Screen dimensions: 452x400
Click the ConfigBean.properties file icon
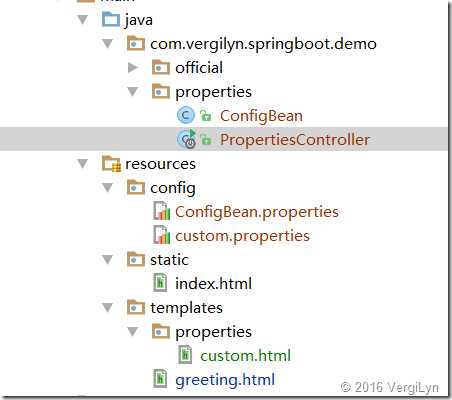(161, 211)
